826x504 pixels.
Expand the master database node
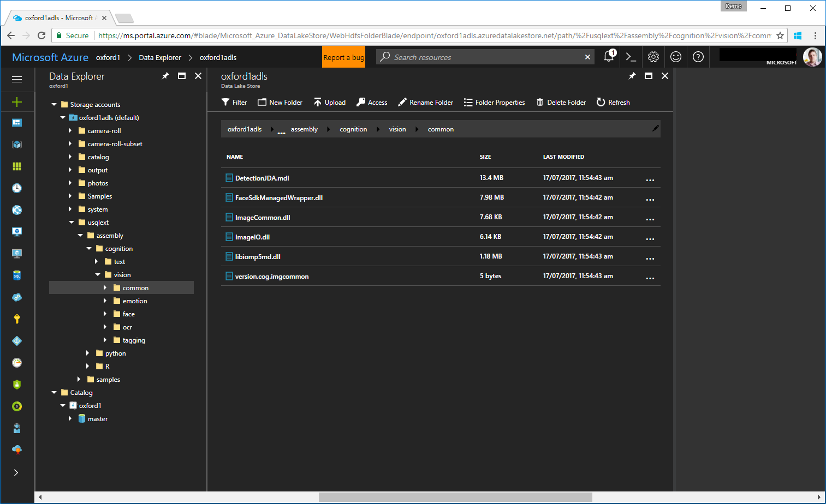click(x=70, y=418)
